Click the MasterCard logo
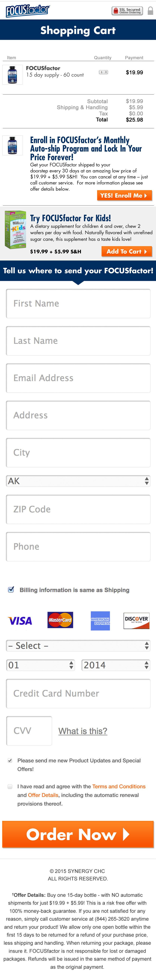156x980 pixels. click(x=60, y=620)
